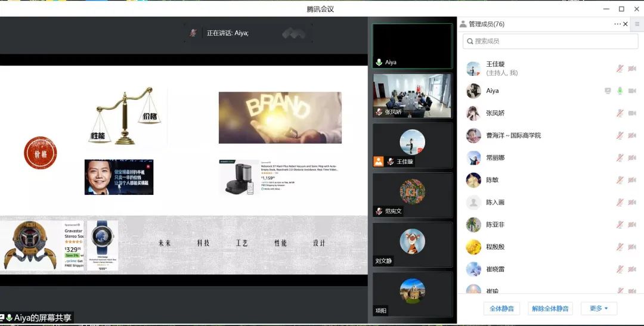The width and height of the screenshot is (644, 326).
Task: Select member row 程殷殷
Action: coord(550,247)
